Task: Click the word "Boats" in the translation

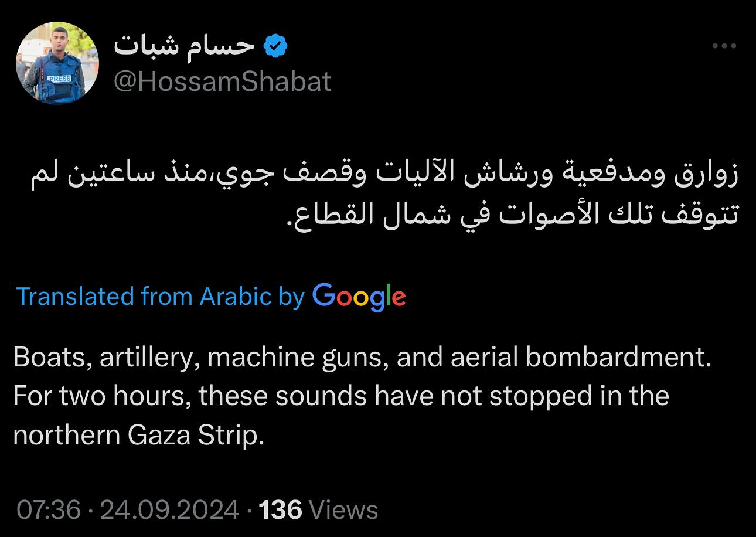Action: click(50, 358)
